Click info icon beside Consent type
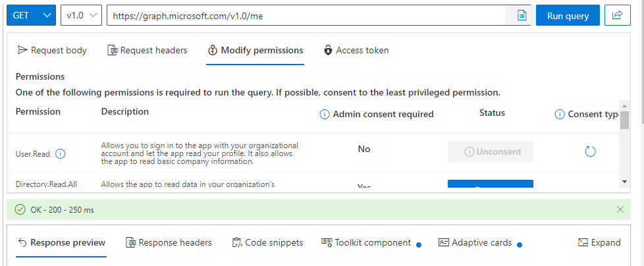644x266 pixels. pyautogui.click(x=560, y=114)
